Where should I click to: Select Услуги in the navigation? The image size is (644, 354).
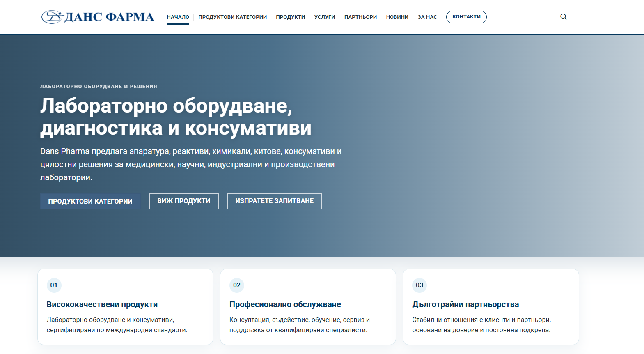click(x=325, y=17)
